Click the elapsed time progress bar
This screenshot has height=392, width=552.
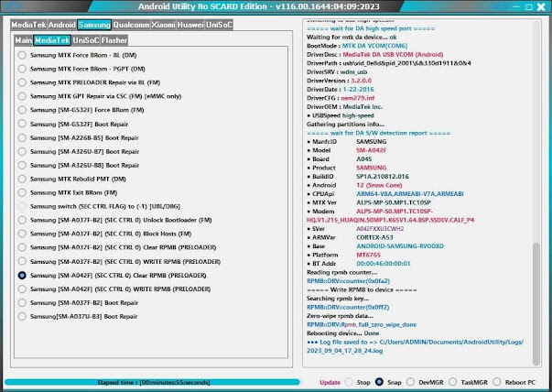click(x=152, y=383)
